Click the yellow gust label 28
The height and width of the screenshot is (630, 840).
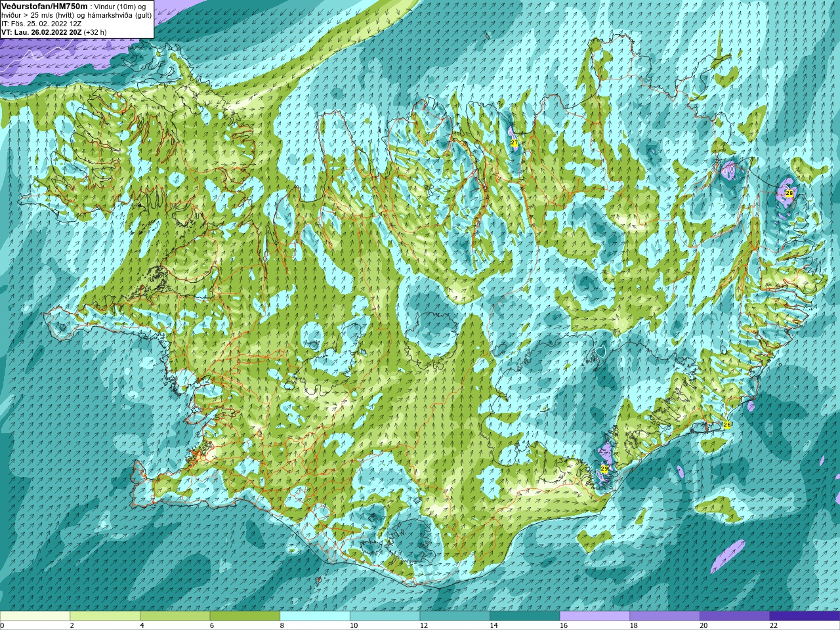click(x=789, y=193)
